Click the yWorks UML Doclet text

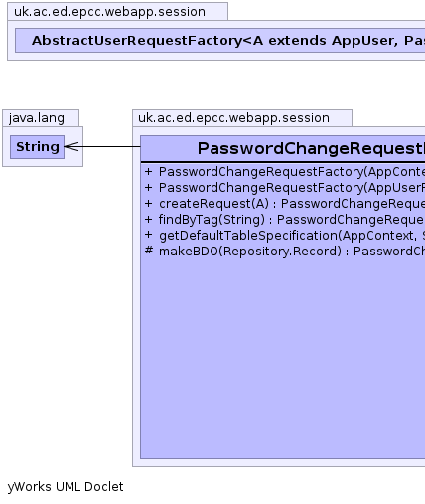(66, 487)
